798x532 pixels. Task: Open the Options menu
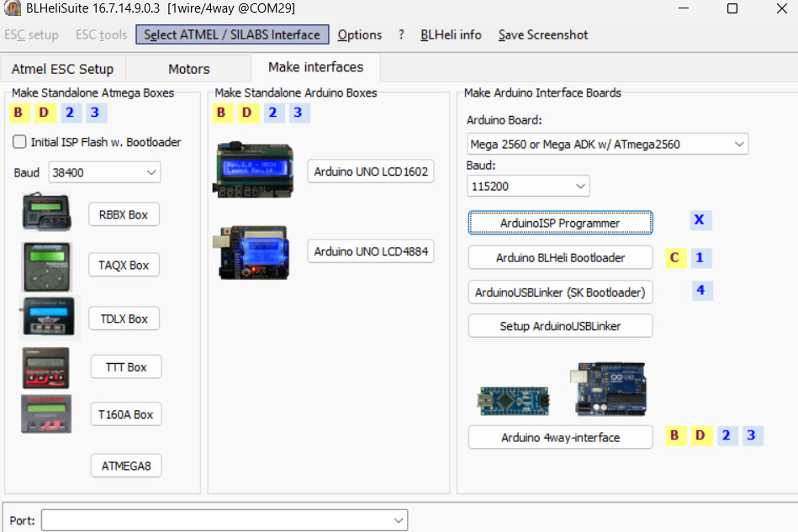point(360,34)
